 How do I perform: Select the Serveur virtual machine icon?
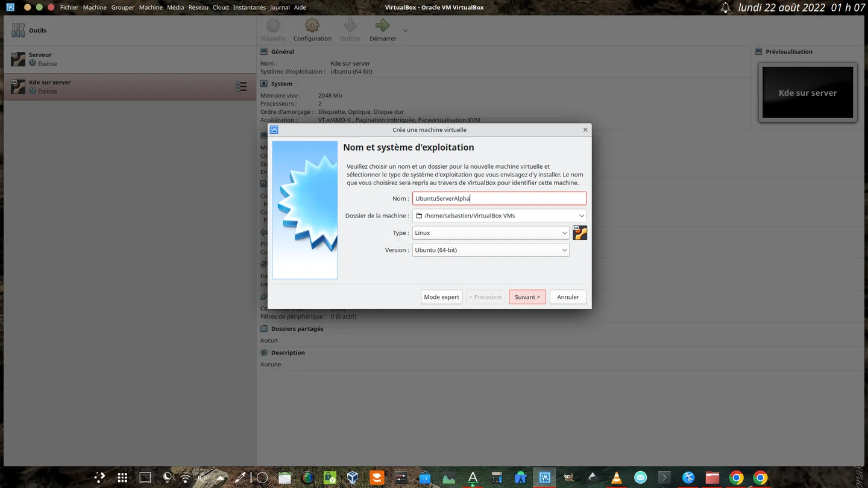tap(18, 58)
